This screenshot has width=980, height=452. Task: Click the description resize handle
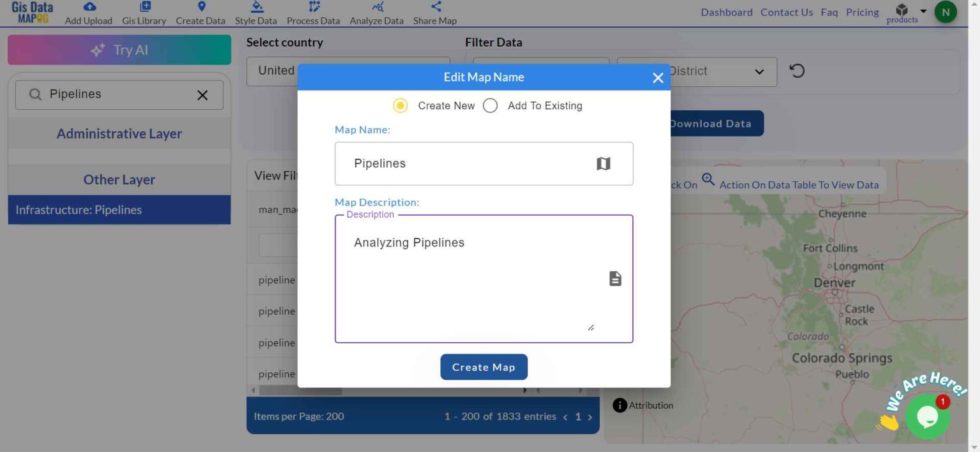591,327
